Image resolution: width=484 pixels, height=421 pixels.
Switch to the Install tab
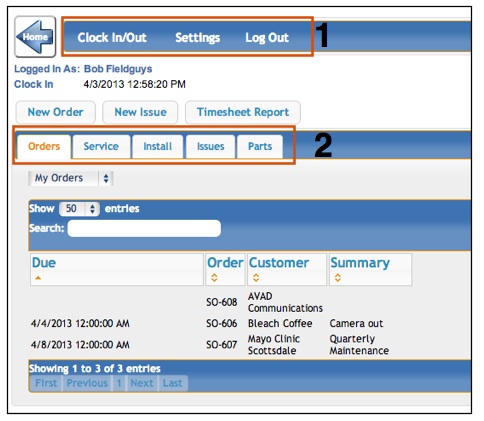pos(158,146)
